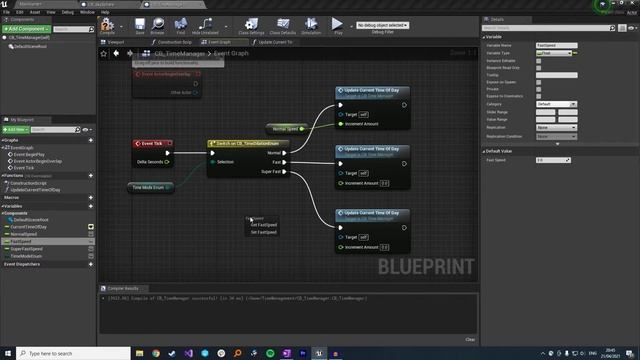Viewport: 640px width, 360px height.
Task: Toggle SuperFastSpeed variable visibility eye
Action: tap(91, 249)
